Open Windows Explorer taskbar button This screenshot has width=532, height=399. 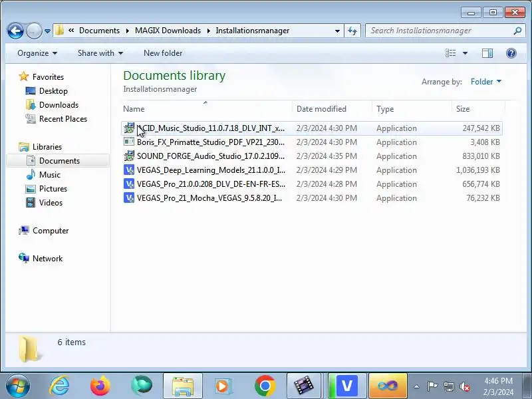183,386
